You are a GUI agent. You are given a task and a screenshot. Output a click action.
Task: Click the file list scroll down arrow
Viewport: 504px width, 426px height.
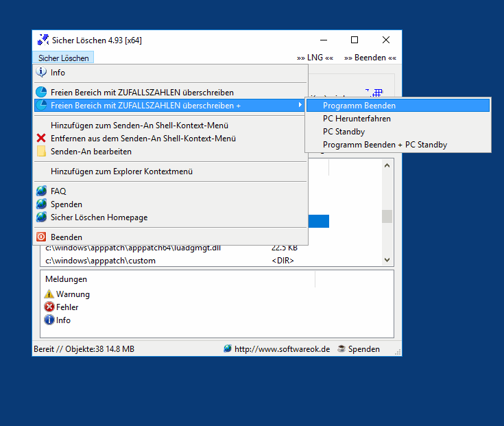pyautogui.click(x=387, y=260)
